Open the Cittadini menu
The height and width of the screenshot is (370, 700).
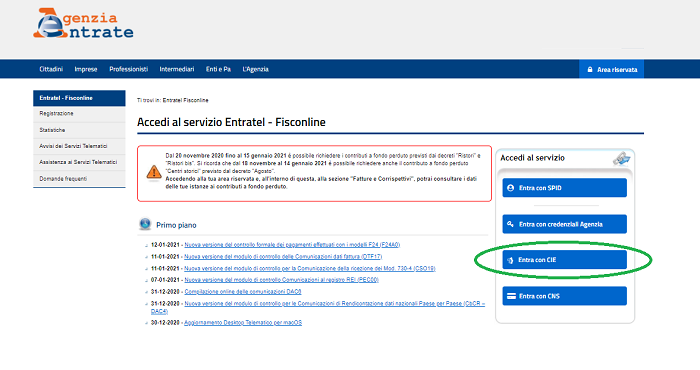51,69
